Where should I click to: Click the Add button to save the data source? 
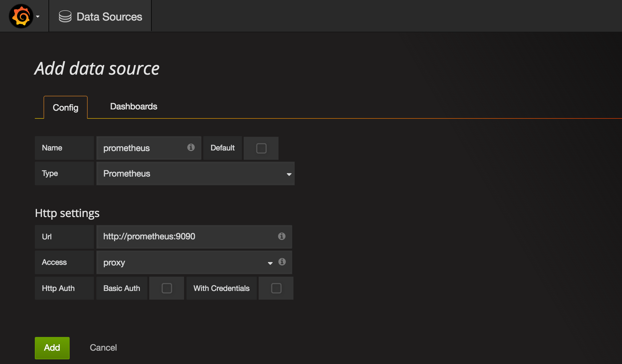click(x=52, y=348)
